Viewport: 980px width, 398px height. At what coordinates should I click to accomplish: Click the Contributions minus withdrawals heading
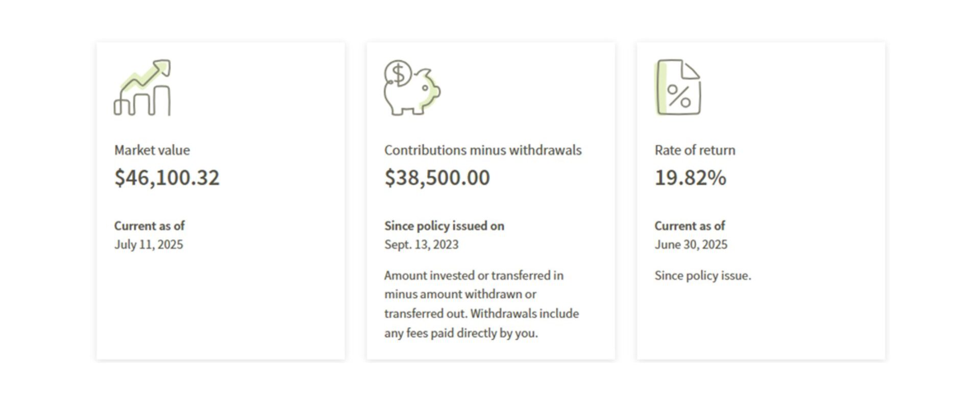coord(483,150)
